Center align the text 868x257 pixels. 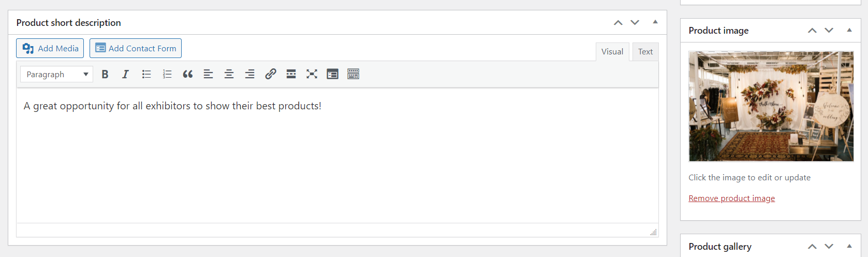click(229, 74)
